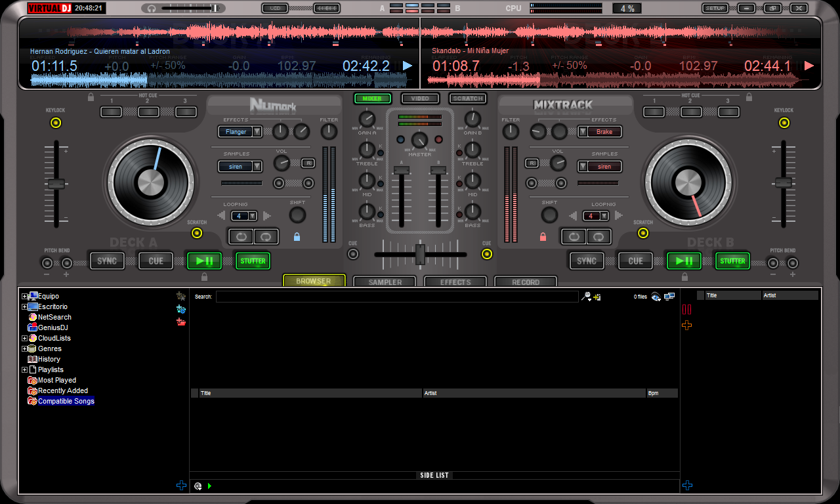
Task: Hit Deck A STUTTER button
Action: [x=253, y=261]
